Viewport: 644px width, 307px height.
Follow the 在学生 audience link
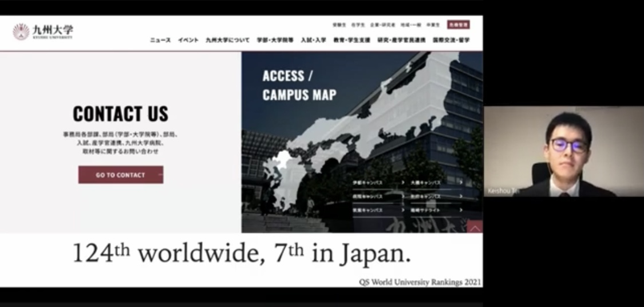pos(358,25)
